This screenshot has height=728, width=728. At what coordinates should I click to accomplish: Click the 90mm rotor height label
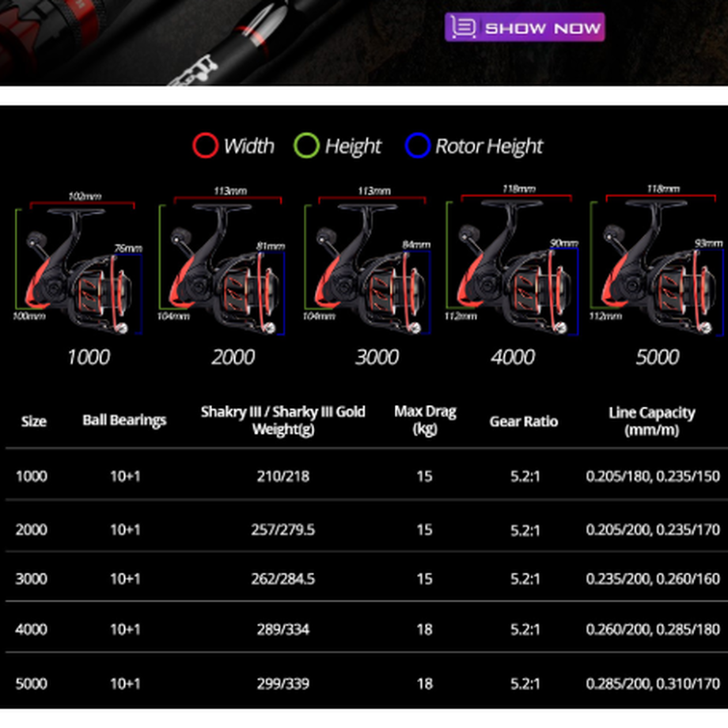click(564, 243)
